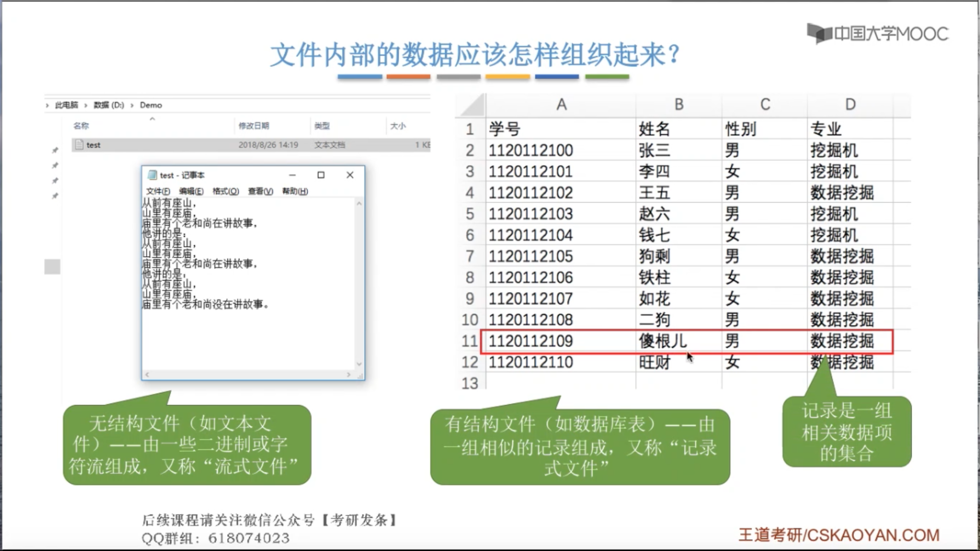
Task: Click Notepad last line 庙里有个老和尚没在讲故事。
Action: (206, 305)
